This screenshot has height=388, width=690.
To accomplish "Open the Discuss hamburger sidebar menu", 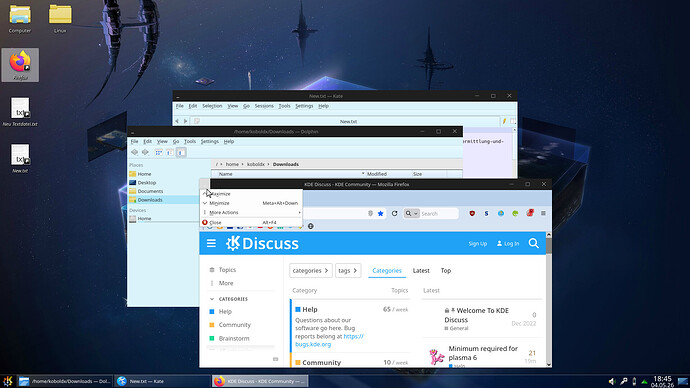I will coord(211,243).
